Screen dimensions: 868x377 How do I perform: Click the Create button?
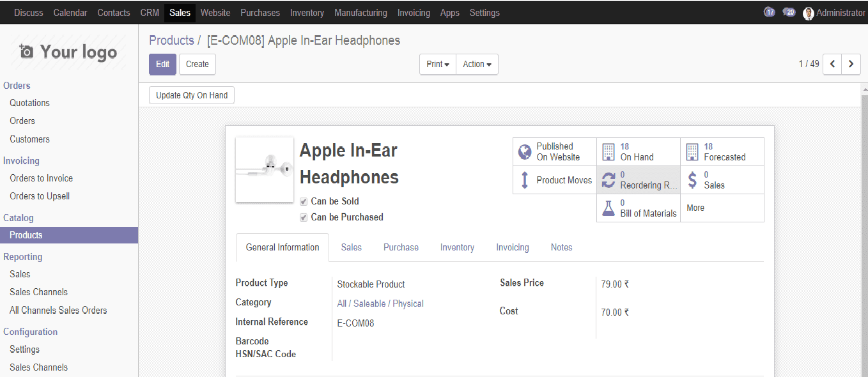pyautogui.click(x=198, y=64)
